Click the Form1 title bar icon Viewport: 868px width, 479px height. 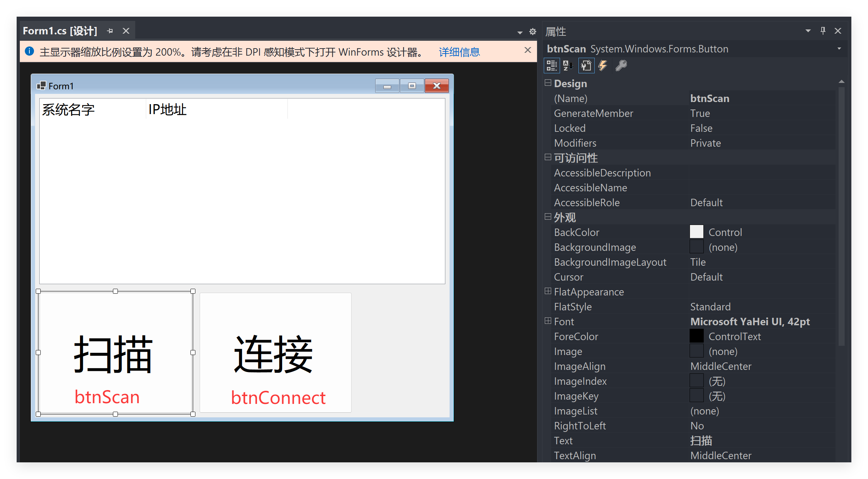tap(41, 86)
